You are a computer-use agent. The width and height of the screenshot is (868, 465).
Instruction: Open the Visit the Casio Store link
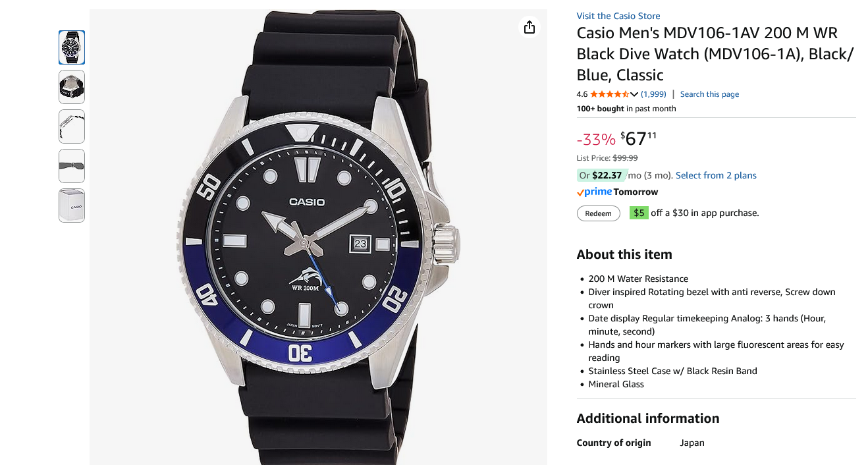coord(618,16)
